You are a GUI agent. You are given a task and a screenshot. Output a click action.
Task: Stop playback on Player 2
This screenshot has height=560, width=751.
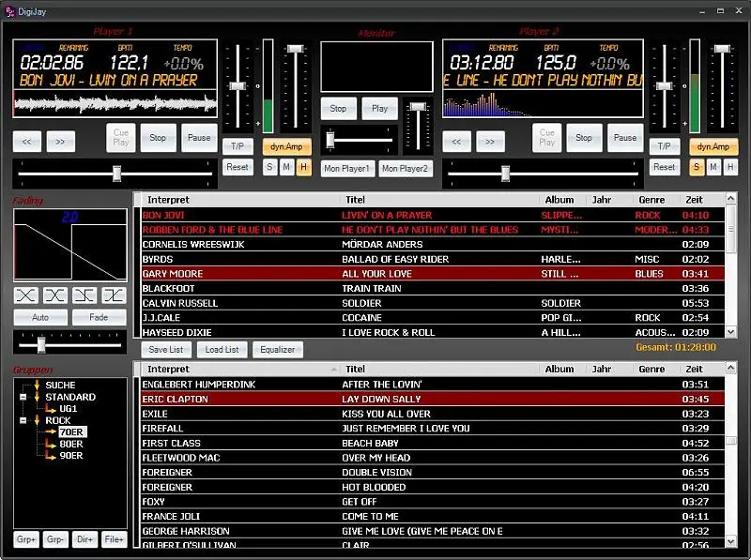584,138
